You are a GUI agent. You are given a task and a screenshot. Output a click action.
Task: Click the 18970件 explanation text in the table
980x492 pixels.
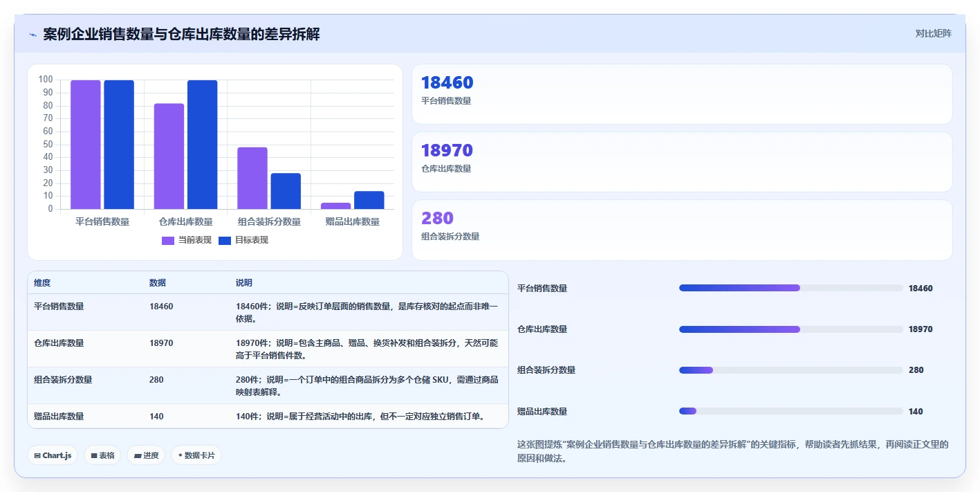[x=367, y=349]
